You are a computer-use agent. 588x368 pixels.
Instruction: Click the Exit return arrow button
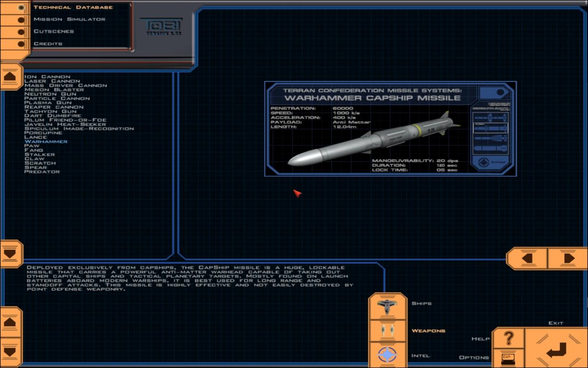click(556, 348)
